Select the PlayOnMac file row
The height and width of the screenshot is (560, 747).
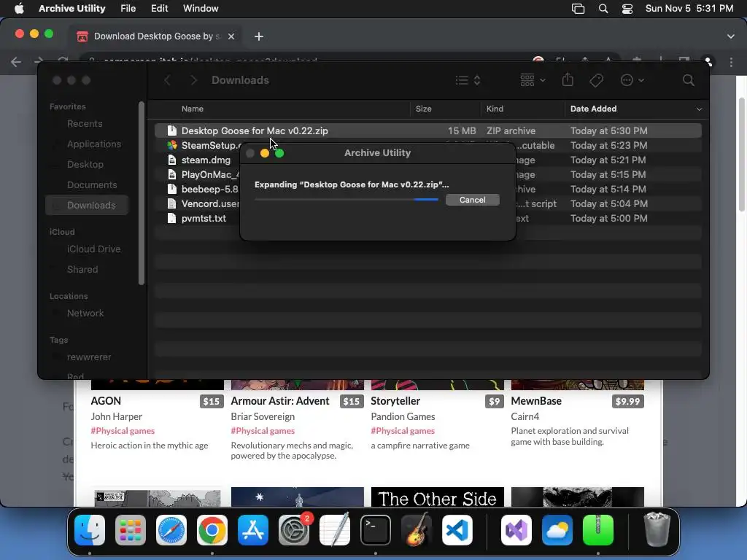[x=202, y=174]
